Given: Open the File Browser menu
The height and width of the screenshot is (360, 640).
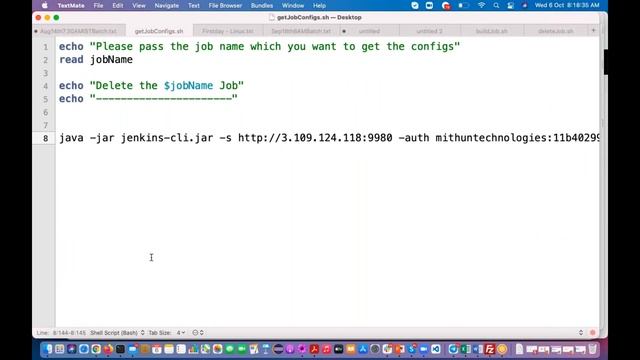Looking at the screenshot, I should point(225,6).
